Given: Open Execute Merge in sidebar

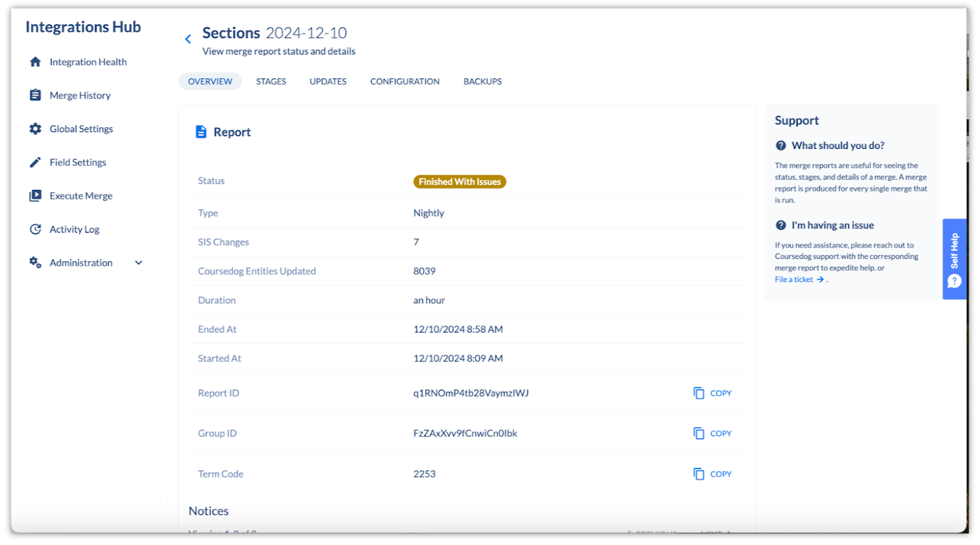Looking at the screenshot, I should tap(81, 196).
